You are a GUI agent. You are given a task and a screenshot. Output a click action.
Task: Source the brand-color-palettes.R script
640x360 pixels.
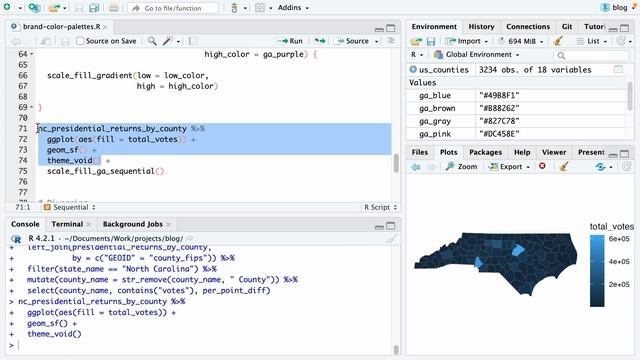[x=352, y=41]
